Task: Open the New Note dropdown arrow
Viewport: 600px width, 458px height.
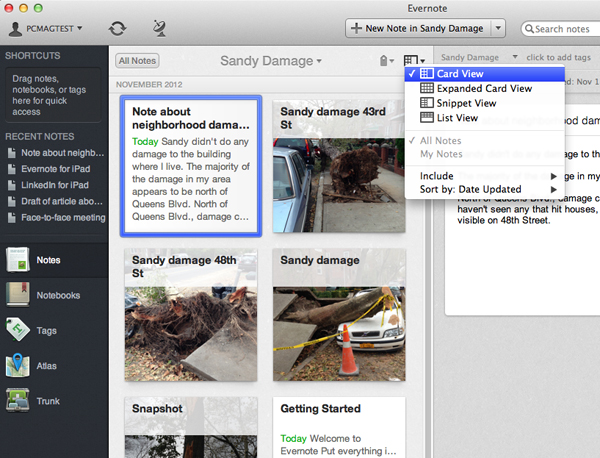Action: (x=498, y=28)
